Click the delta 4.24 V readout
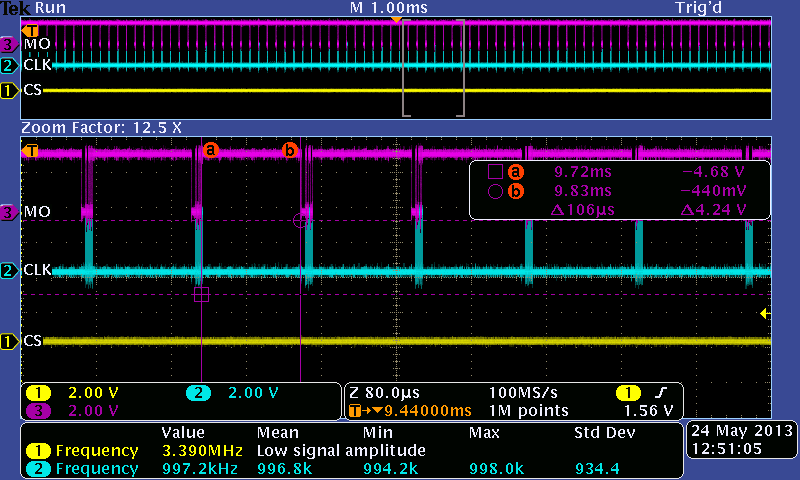Viewport: 800px width, 480px height. pos(714,210)
